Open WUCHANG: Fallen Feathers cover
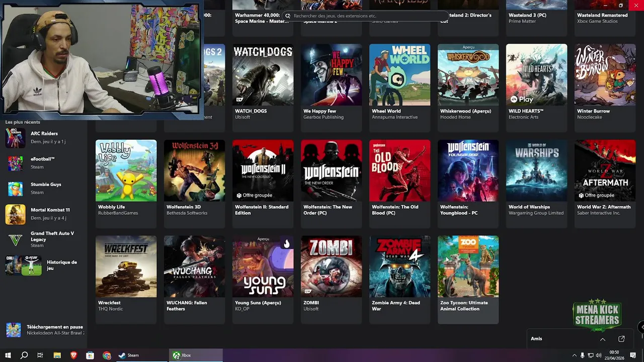644x362 pixels. 194,266
